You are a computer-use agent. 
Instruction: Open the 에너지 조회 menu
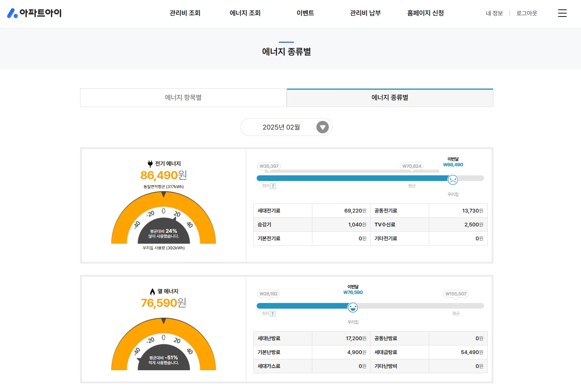[245, 13]
